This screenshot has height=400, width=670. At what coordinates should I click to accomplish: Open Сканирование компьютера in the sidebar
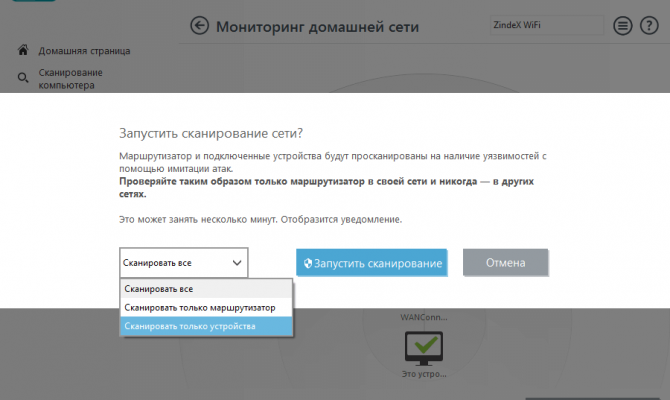[x=71, y=79]
